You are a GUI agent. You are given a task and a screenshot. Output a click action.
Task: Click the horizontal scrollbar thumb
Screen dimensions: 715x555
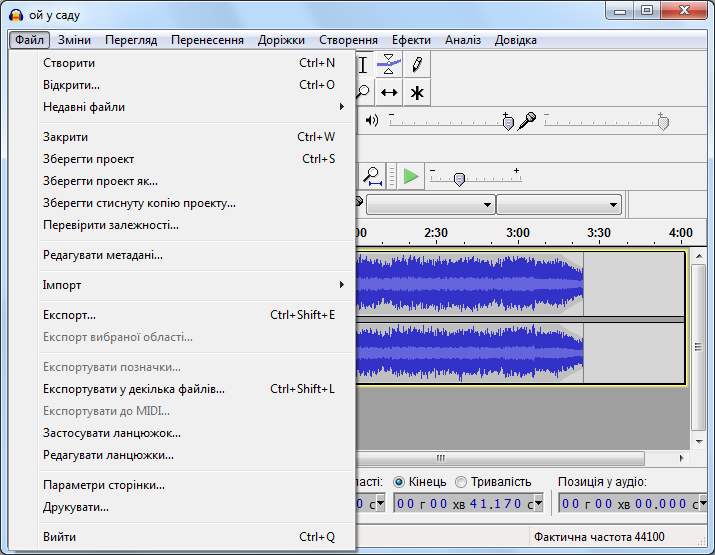click(x=500, y=458)
